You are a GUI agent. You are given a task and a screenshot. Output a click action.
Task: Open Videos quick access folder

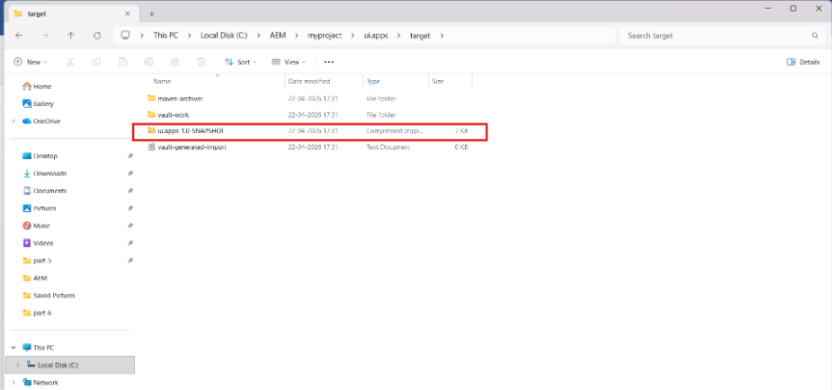coord(38,244)
